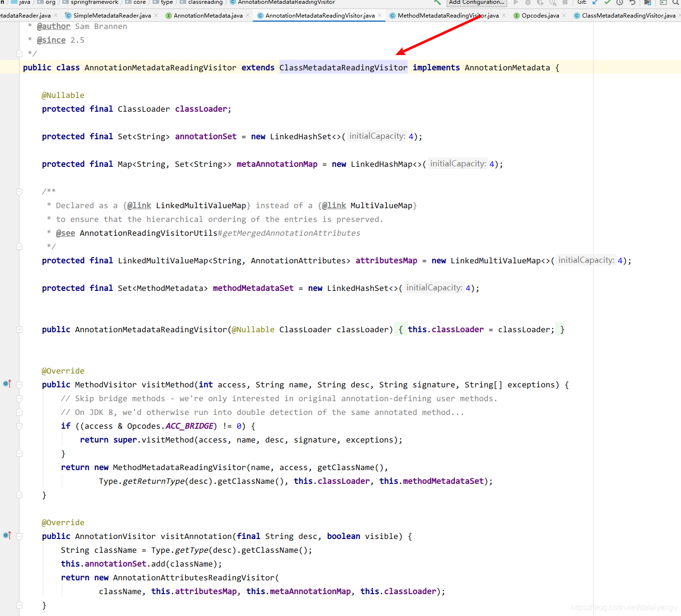Click the Stop square icon in toolbar

tap(565, 2)
